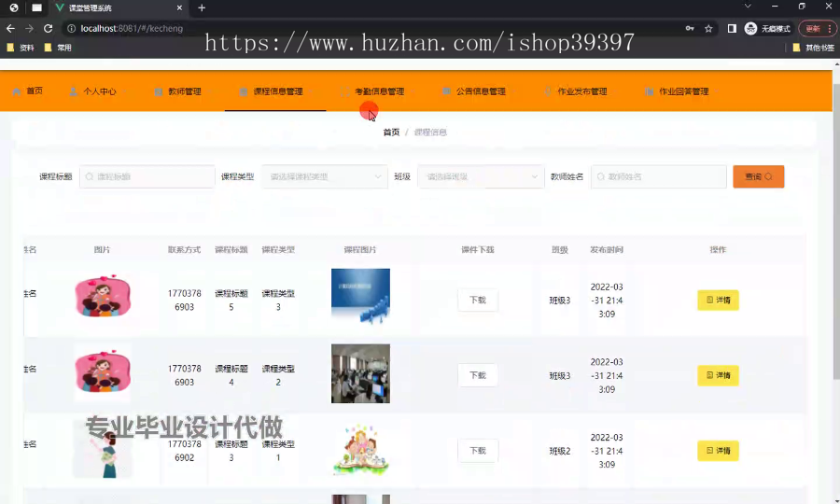Bookmark this page with the star icon
The height and width of the screenshot is (504, 840).
[x=708, y=28]
